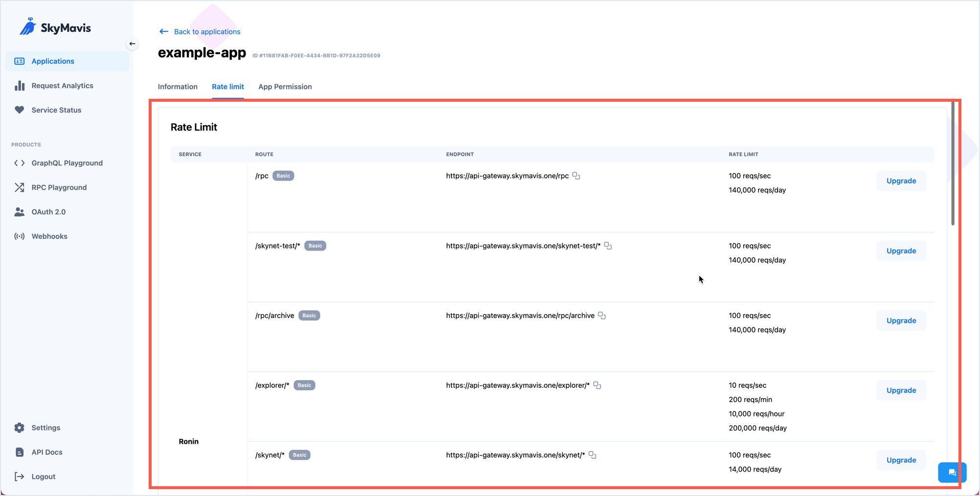
Task: Click the 10 reqs/sec rate limit
Action: tap(747, 385)
